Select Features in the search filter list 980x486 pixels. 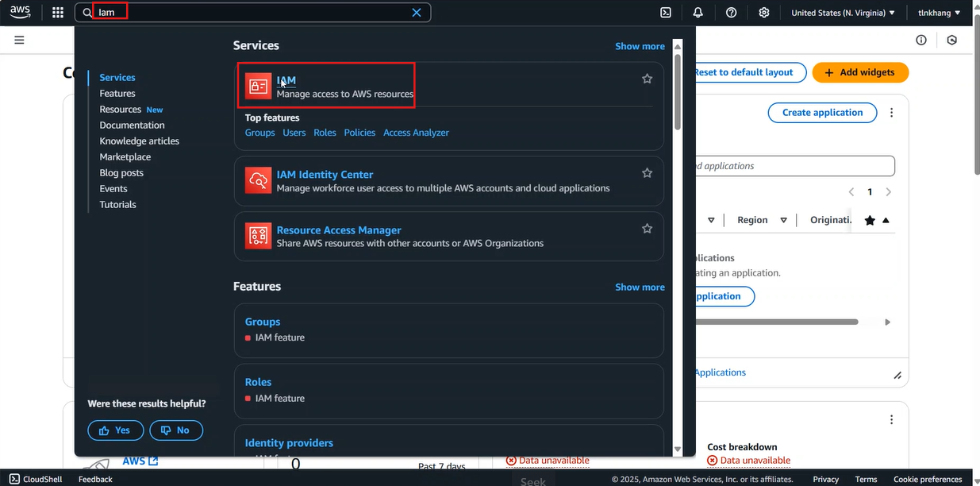coord(117,94)
